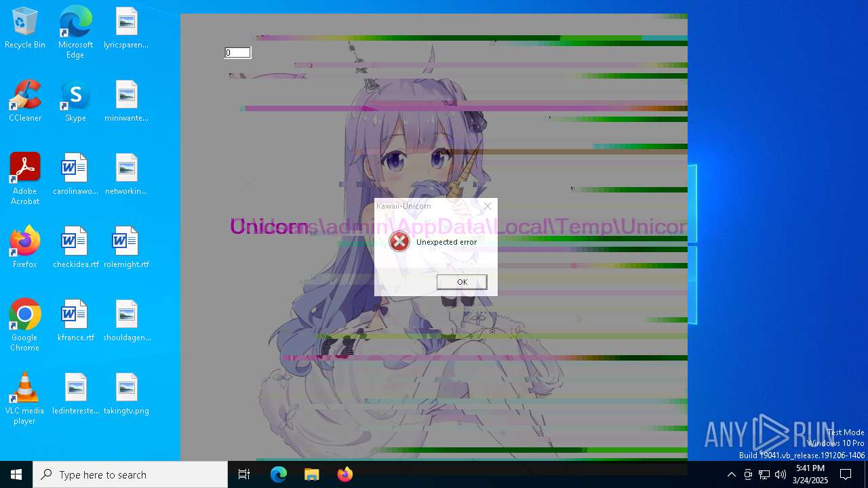Select the Skype desktop shortcut
The height and width of the screenshot is (488, 868).
pyautogui.click(x=75, y=101)
